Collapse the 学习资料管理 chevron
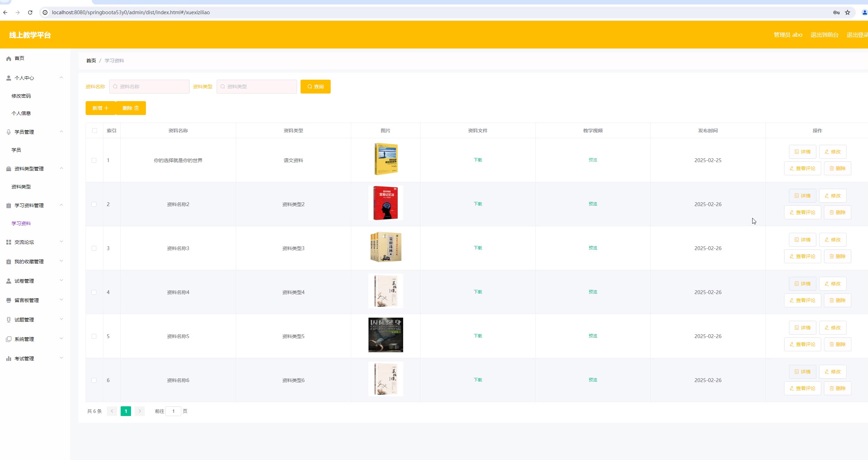This screenshot has width=868, height=460. click(x=61, y=205)
